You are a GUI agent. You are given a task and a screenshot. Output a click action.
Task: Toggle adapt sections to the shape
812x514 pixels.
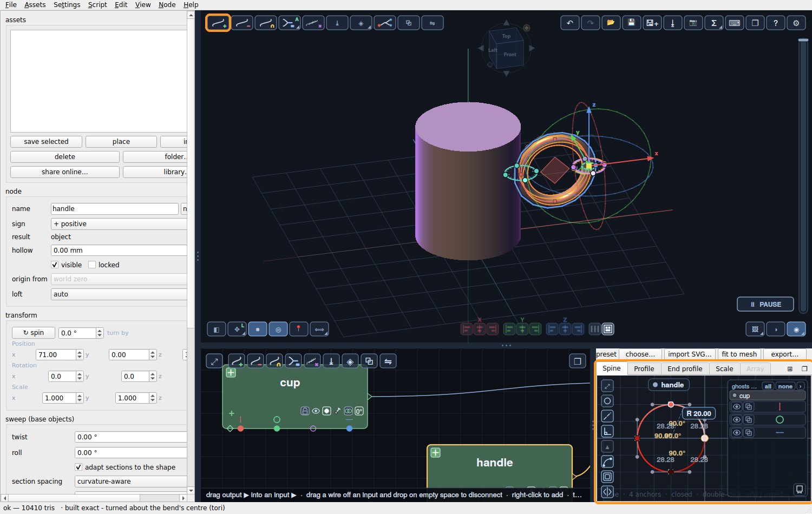(78, 467)
